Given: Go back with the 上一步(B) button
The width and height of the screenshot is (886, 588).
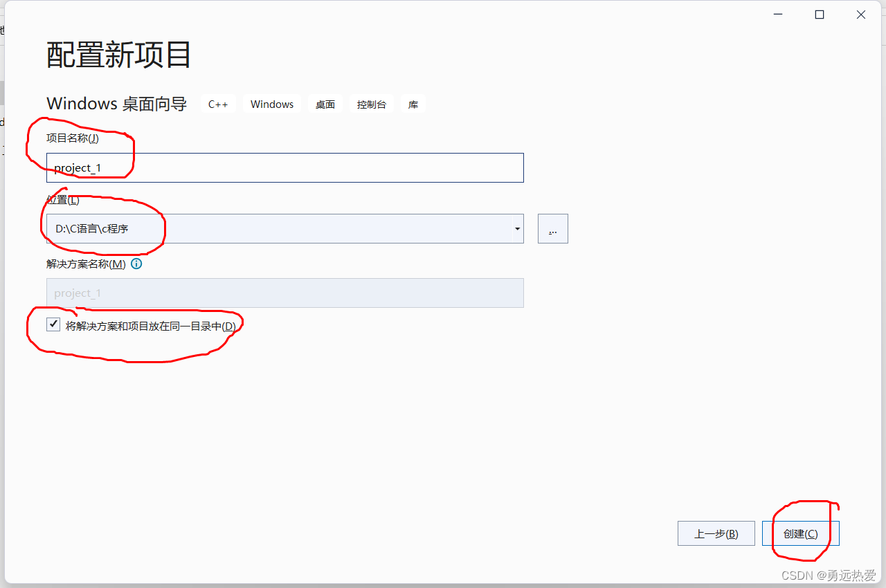Looking at the screenshot, I should [716, 534].
